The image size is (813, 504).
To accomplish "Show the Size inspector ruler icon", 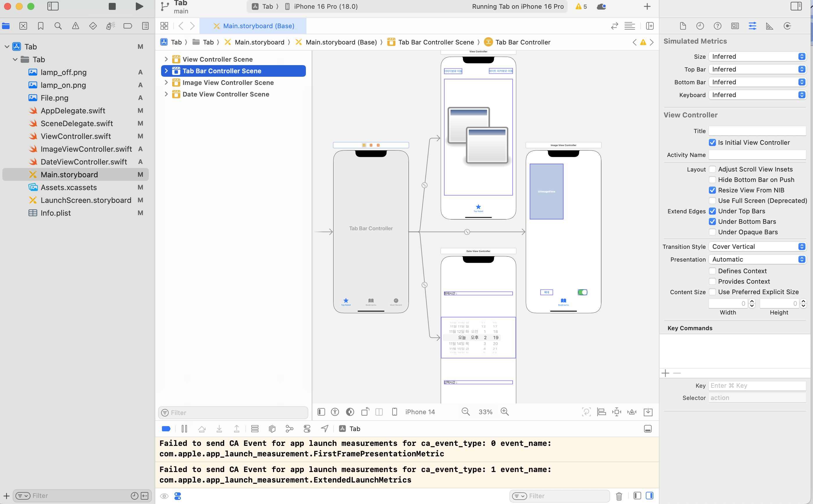I will click(x=770, y=26).
